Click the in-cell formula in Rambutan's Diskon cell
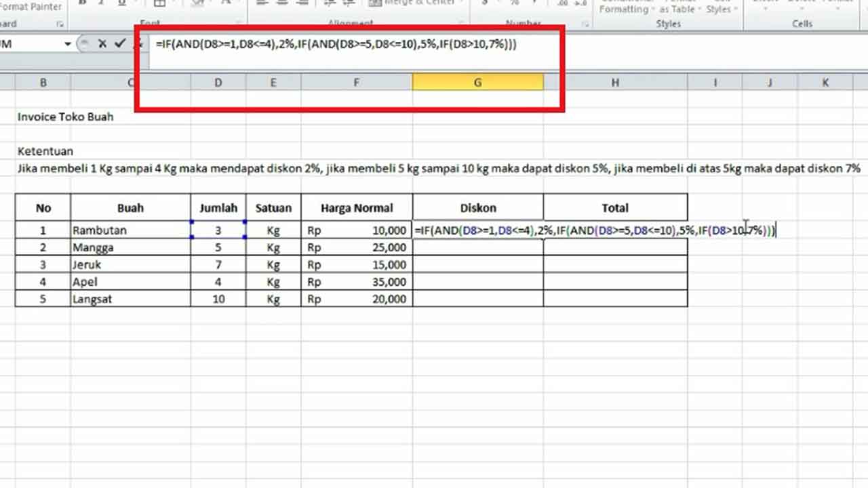Screen dimensions: 868x488 595,230
